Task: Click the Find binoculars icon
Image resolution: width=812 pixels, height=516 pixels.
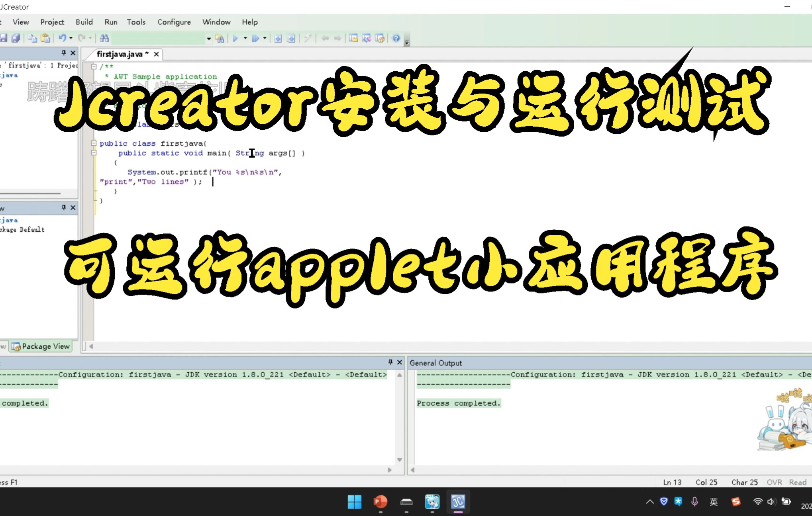Action: point(104,38)
